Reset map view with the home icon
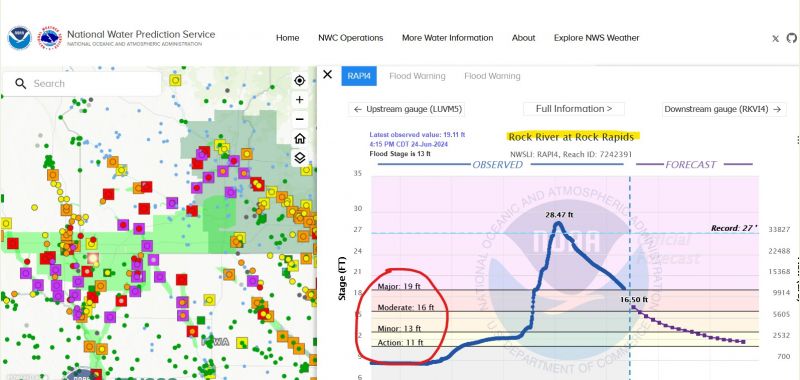This screenshot has width=800, height=380. (299, 139)
